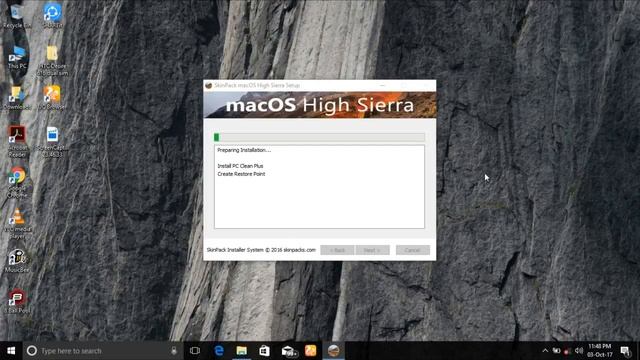Launch MusicBee desktop shortcut
Viewport: 640px width, 360px height.
click(x=17, y=261)
